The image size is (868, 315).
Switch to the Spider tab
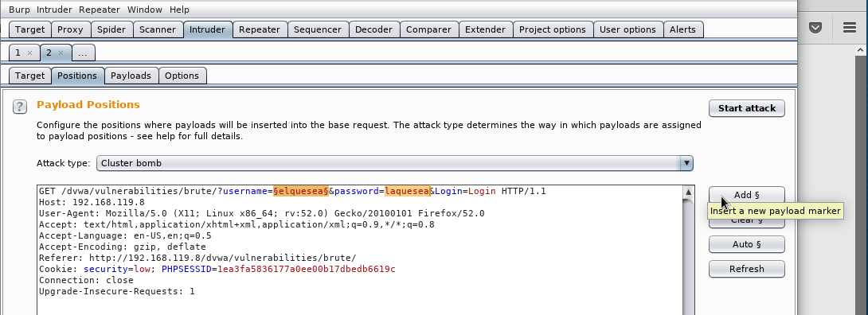click(x=111, y=29)
